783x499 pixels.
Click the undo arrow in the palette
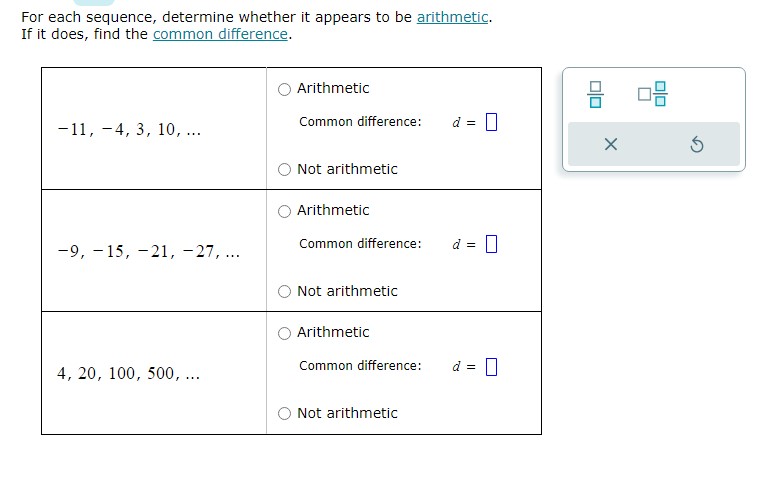[x=697, y=144]
